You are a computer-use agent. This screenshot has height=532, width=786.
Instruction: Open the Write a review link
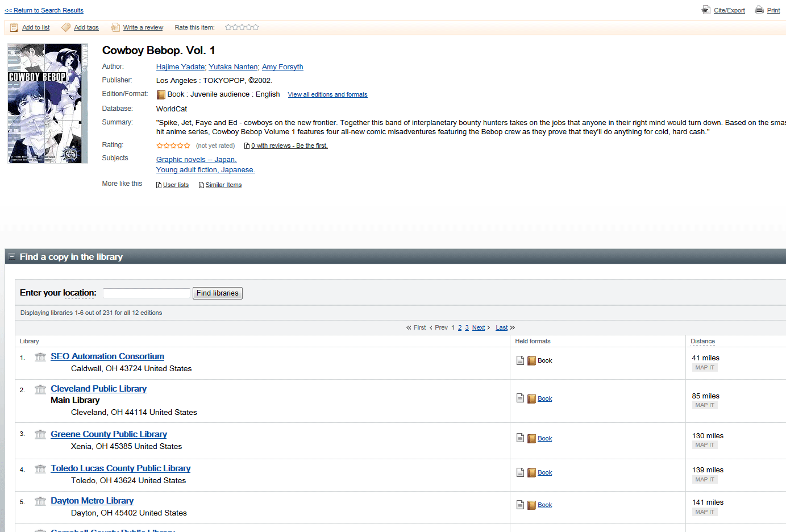point(143,27)
